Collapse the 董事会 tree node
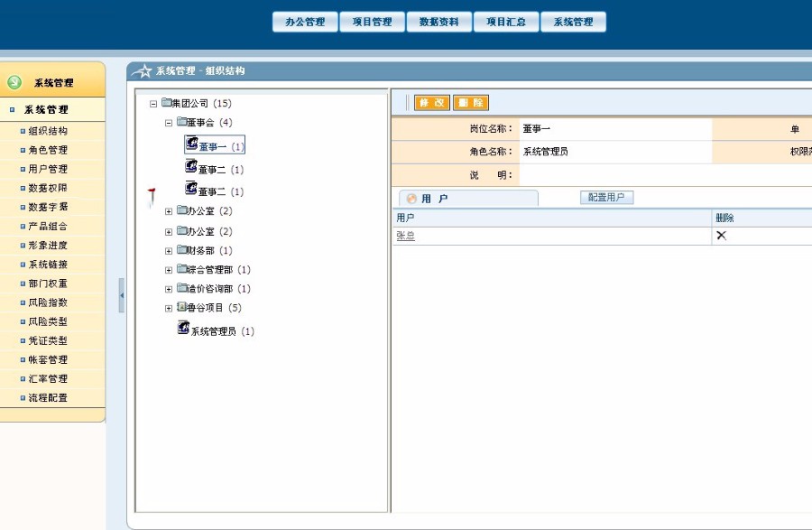This screenshot has width=812, height=530. pyautogui.click(x=169, y=122)
